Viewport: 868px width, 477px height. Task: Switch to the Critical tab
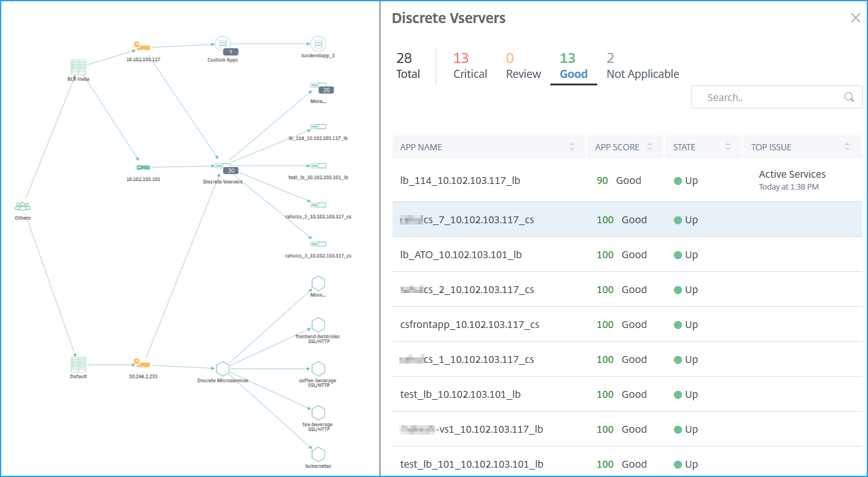click(470, 66)
